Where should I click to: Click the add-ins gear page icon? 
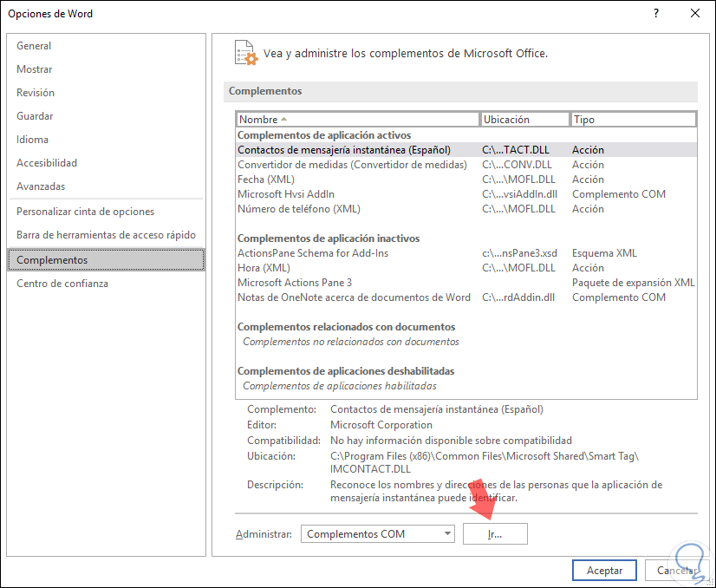tap(246, 53)
